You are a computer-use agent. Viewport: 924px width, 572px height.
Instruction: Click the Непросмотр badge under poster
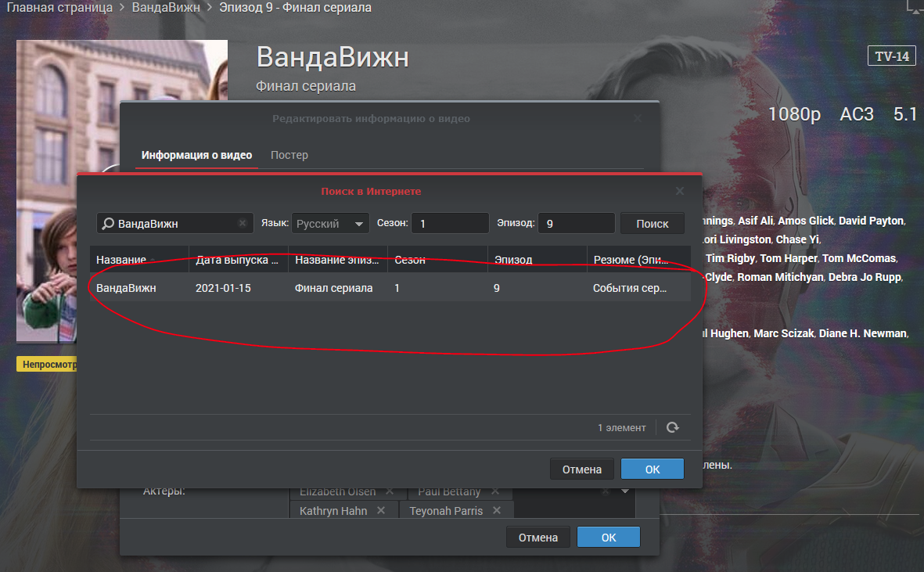47,364
